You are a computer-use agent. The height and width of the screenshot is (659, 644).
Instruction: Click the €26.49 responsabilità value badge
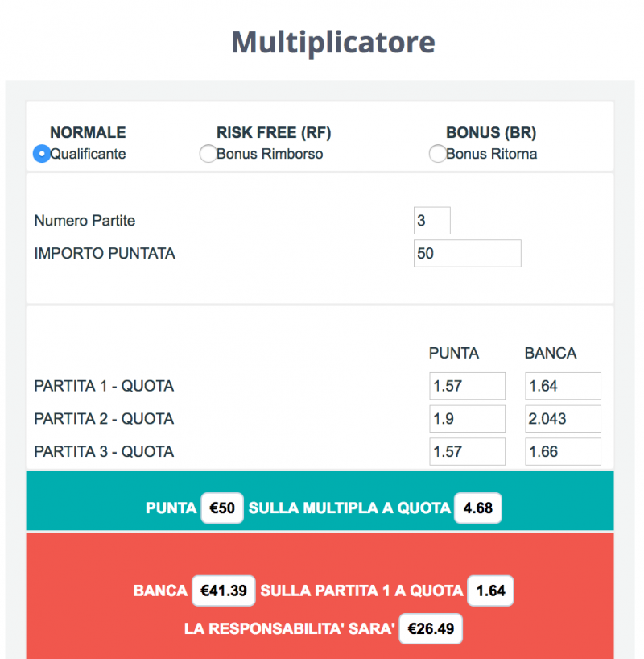click(x=431, y=628)
